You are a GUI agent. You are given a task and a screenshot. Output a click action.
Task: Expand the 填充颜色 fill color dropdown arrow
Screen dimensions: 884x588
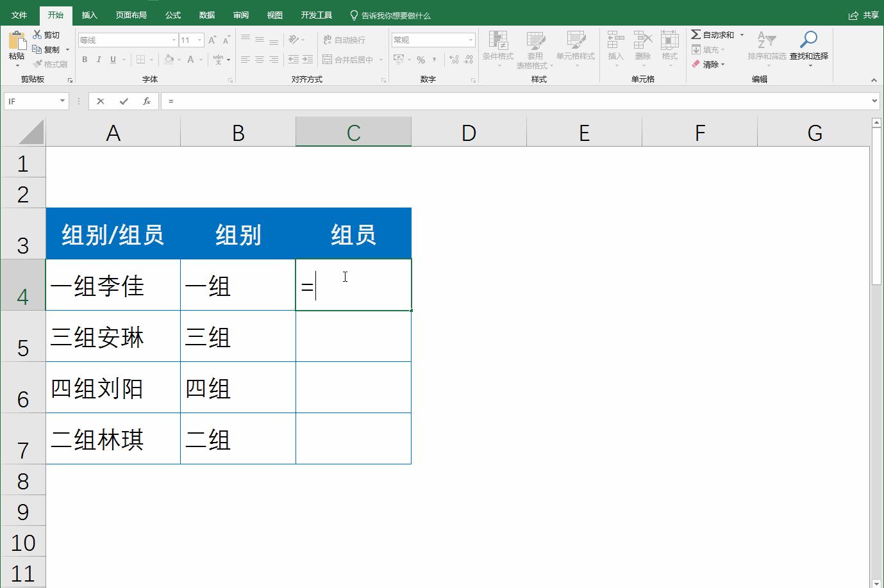click(x=178, y=59)
